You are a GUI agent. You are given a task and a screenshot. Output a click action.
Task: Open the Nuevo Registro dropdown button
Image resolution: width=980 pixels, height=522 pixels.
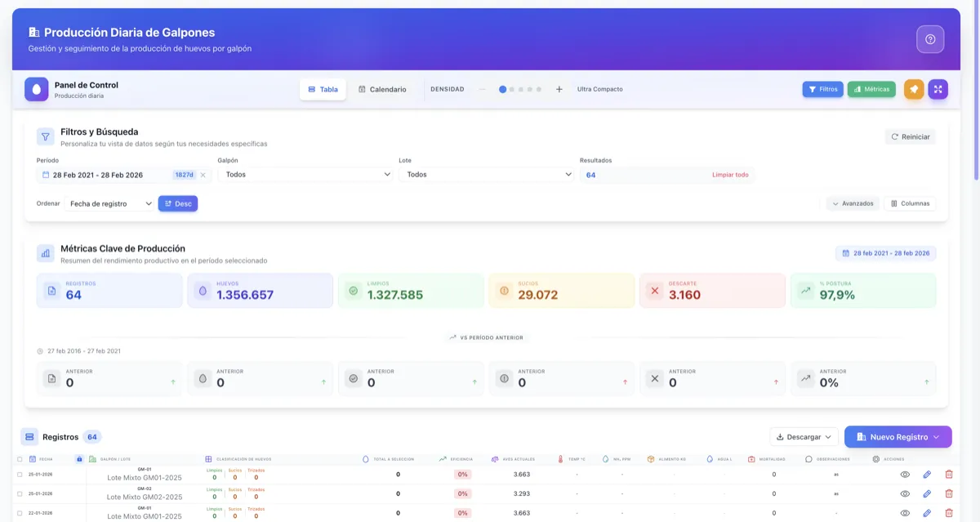click(x=898, y=437)
